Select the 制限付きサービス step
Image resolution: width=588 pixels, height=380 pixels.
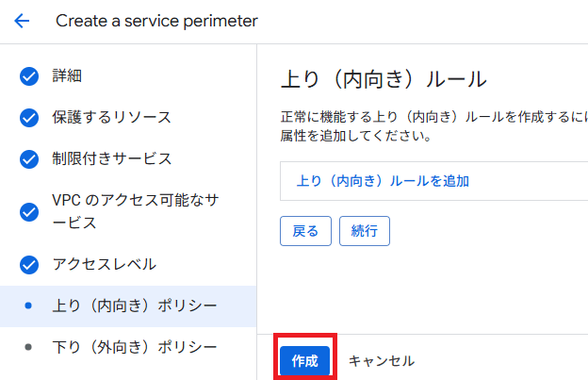[x=111, y=159]
